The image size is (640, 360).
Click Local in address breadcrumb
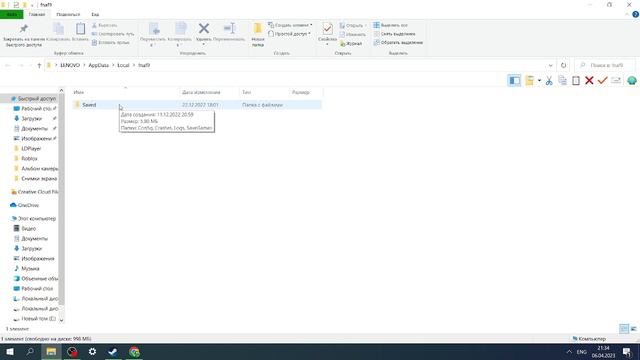[123, 65]
